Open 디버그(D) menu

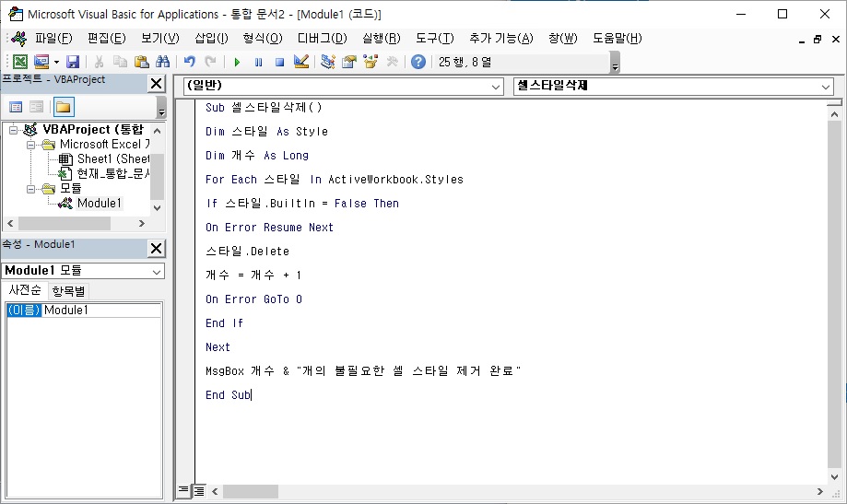322,39
